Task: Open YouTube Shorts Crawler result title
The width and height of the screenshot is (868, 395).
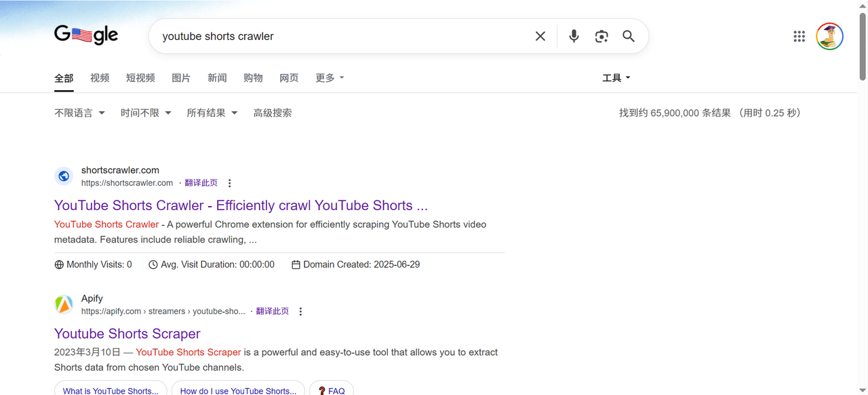Action: coord(241,205)
